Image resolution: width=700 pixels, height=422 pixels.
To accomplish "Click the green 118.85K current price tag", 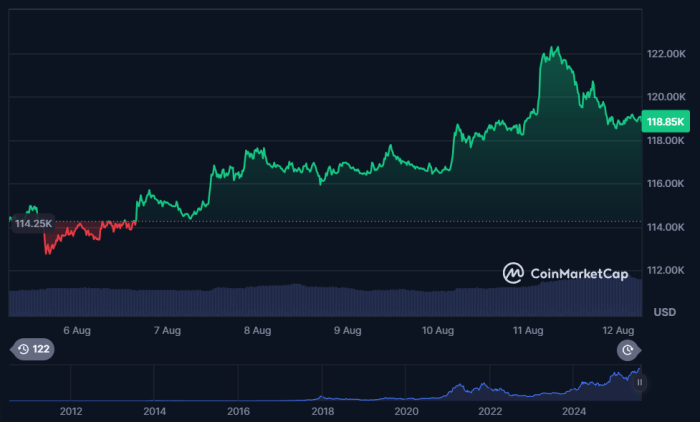I will tap(666, 121).
